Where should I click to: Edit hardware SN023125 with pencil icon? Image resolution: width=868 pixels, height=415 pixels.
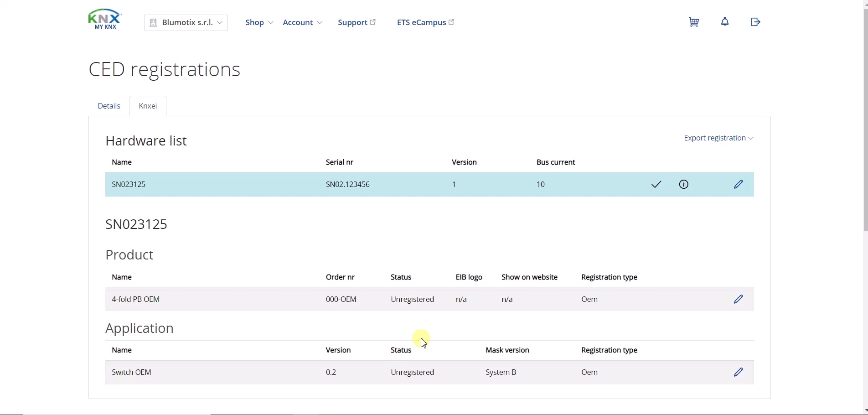[739, 184]
